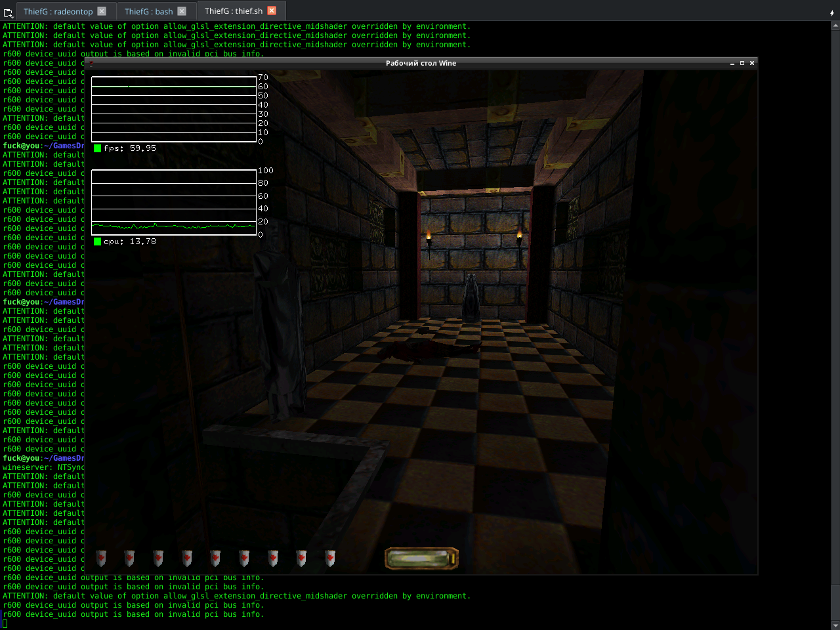Click the second health shield from the left
This screenshot has height=630, width=840.
pos(129,558)
